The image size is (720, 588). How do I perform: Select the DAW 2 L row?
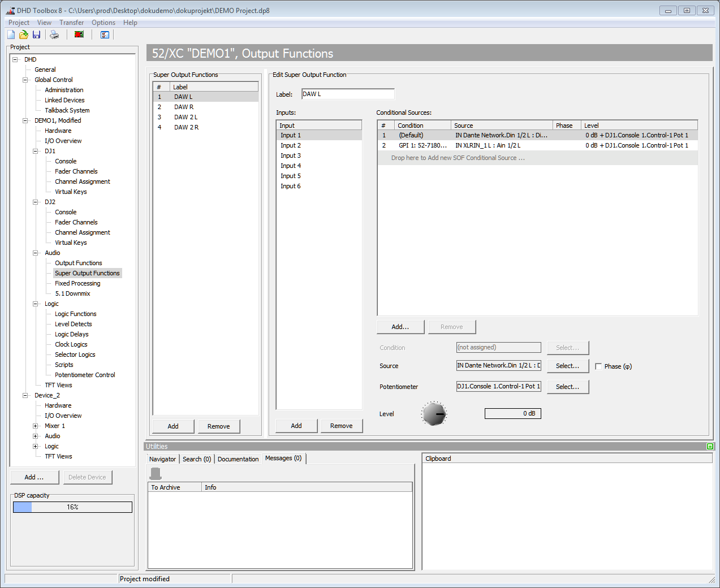206,117
